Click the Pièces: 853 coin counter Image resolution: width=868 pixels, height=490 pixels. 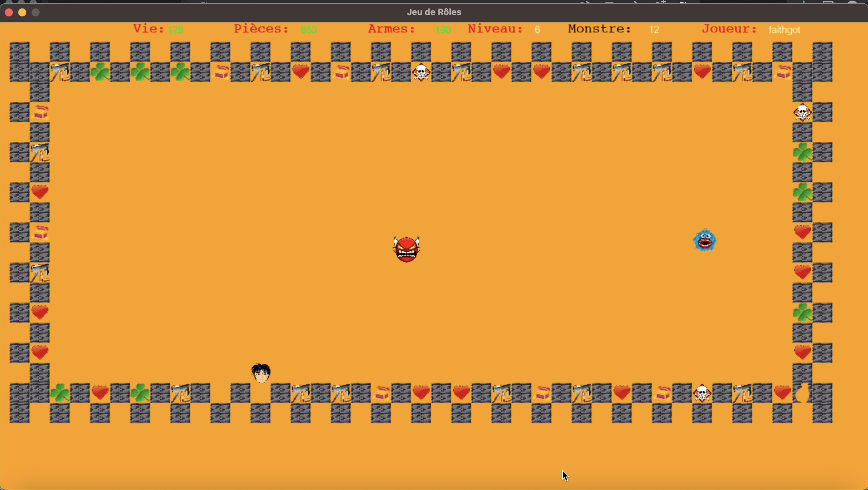[275, 29]
